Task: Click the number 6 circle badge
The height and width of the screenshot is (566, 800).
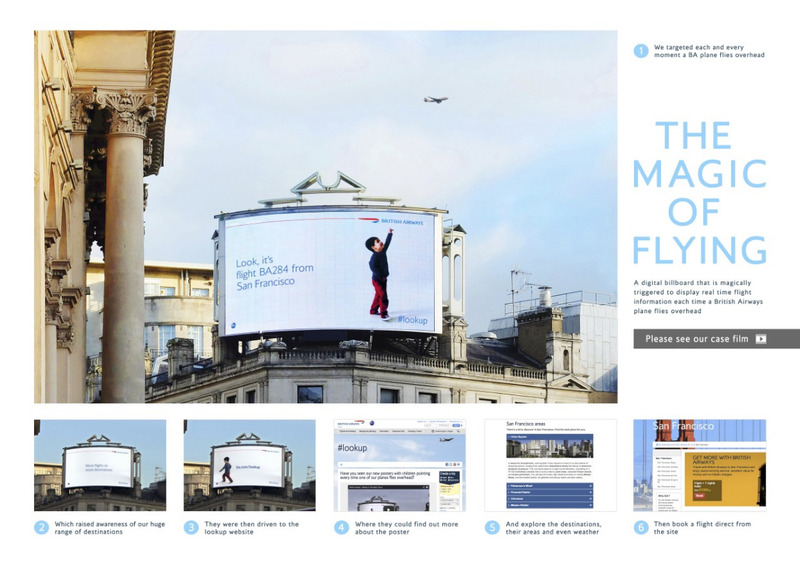Action: tap(642, 528)
